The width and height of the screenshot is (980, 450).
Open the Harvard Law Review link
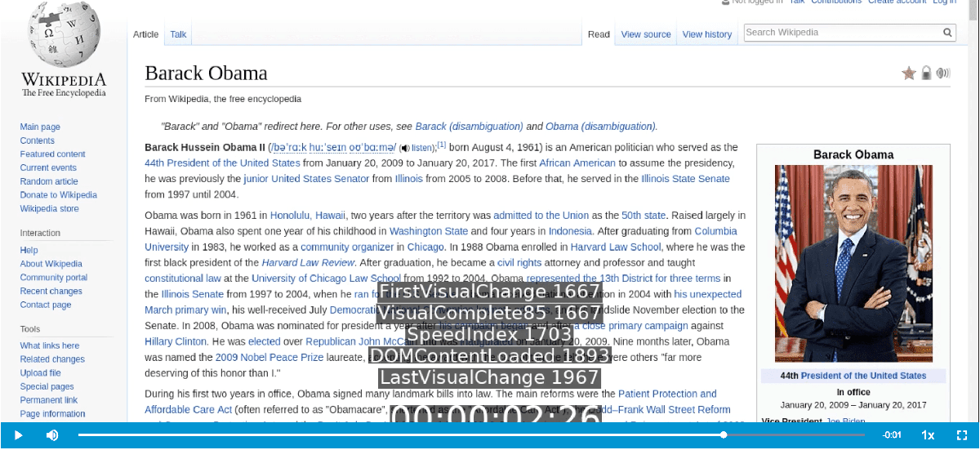click(x=308, y=263)
